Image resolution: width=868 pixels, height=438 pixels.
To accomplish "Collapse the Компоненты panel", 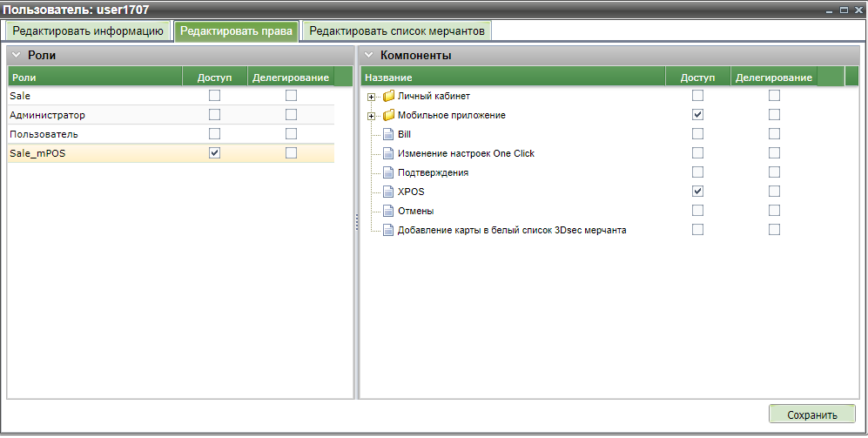I will click(368, 55).
